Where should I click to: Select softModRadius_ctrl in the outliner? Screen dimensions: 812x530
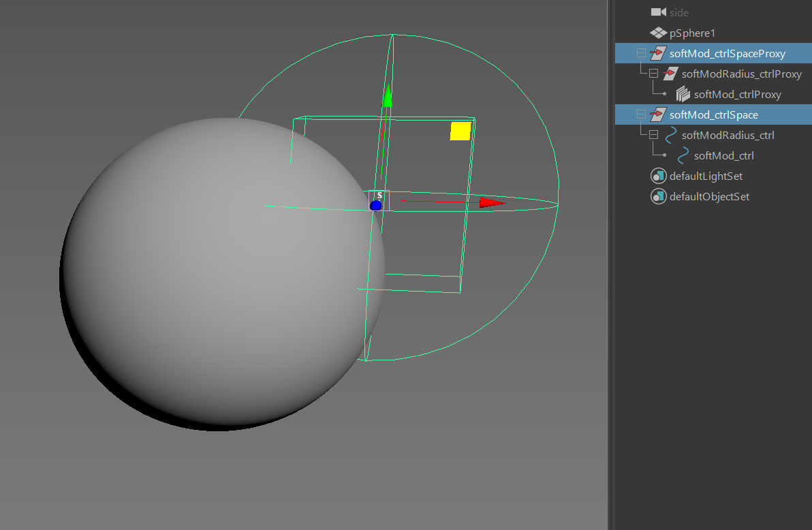coord(728,135)
